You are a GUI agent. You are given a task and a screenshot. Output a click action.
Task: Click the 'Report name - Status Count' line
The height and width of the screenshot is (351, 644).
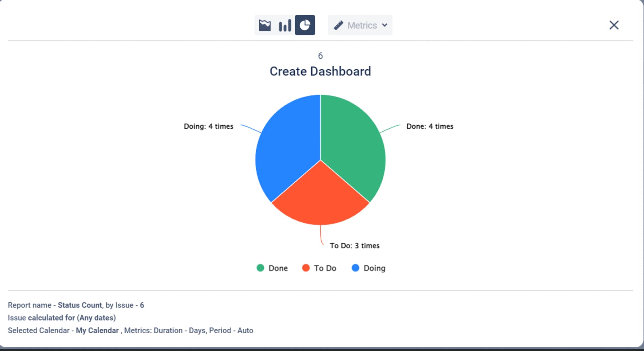pyautogui.click(x=76, y=305)
